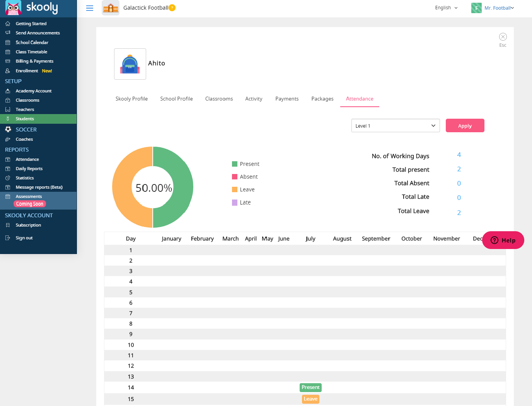This screenshot has width=532, height=406.
Task: Click the soccer ball icon
Action: 8,129
